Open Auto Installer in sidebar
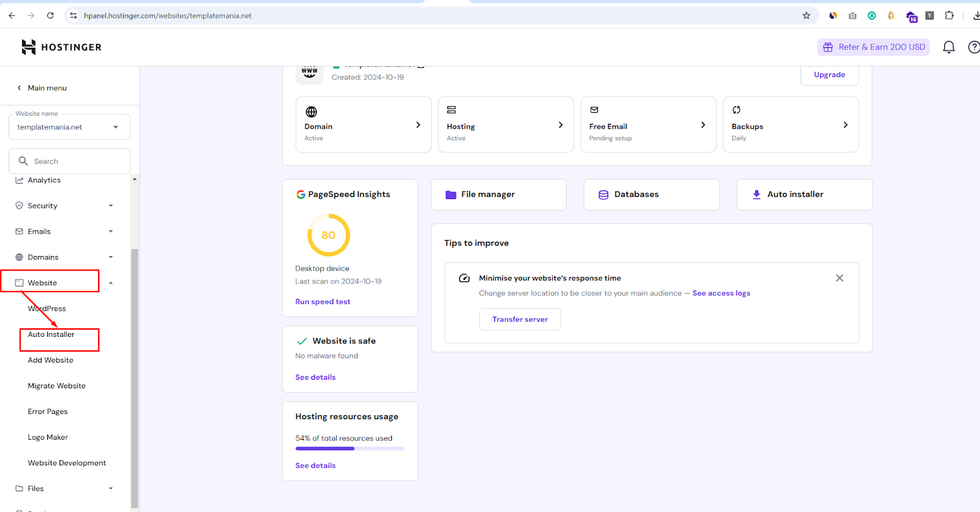Image resolution: width=980 pixels, height=512 pixels. coord(51,334)
